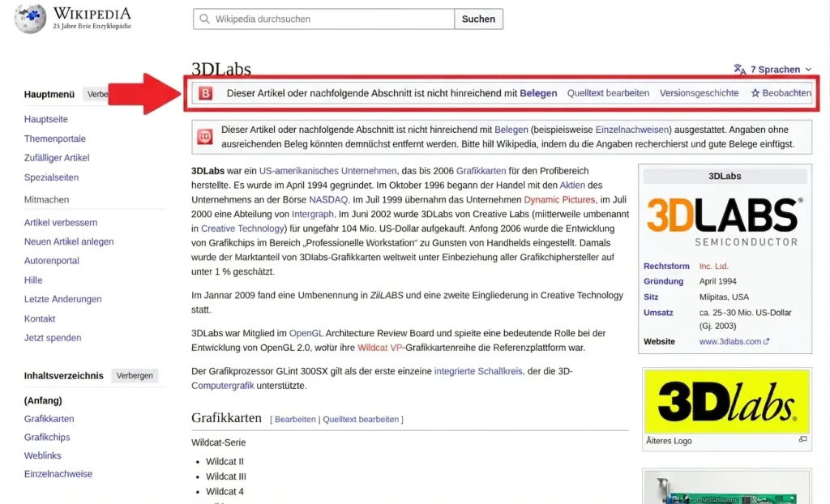This screenshot has width=830, height=504.
Task: Click the Wikipedia globe logo
Action: pos(30,19)
